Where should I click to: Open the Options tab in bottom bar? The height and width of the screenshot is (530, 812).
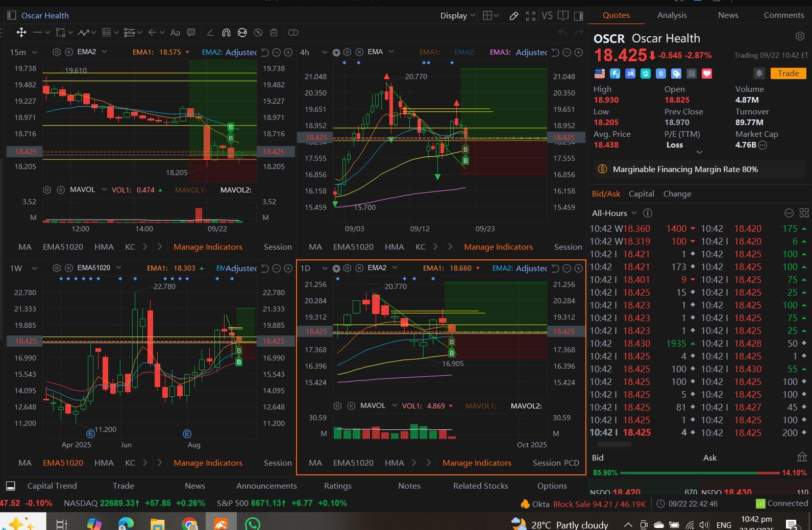coord(552,486)
